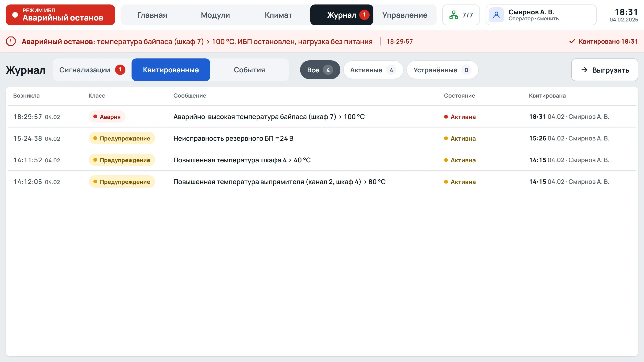This screenshot has width=644, height=362.
Task: Go to the Главная tab
Action: [x=152, y=15]
